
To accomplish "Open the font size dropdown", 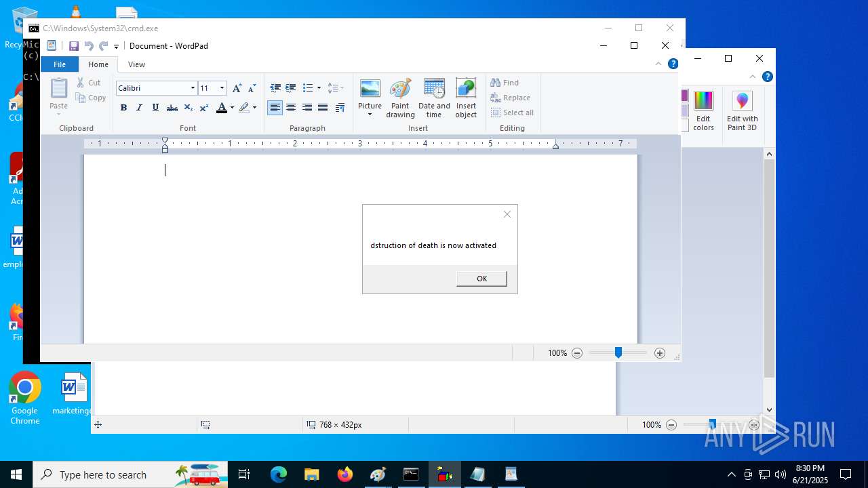I will tap(222, 88).
